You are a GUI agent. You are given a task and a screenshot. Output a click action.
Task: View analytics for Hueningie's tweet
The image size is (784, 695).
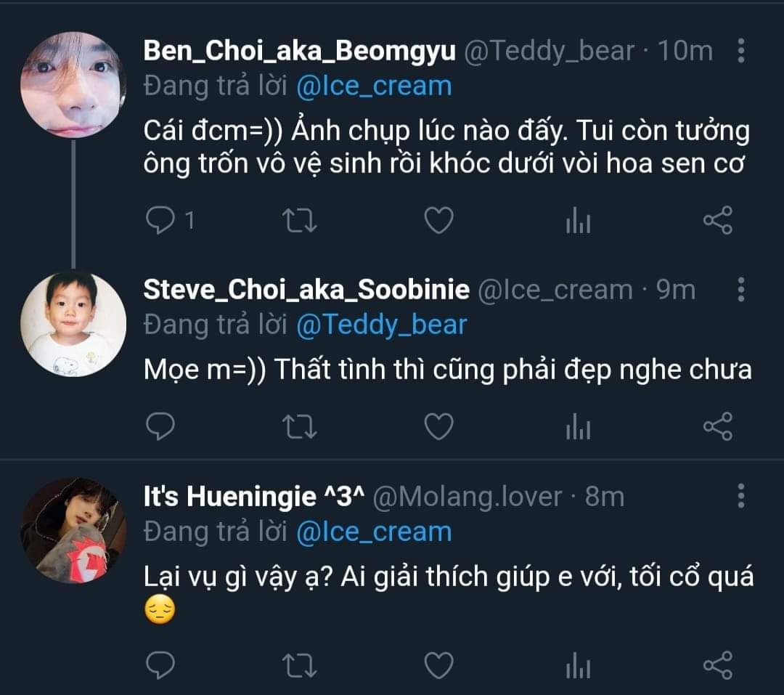pos(578,665)
